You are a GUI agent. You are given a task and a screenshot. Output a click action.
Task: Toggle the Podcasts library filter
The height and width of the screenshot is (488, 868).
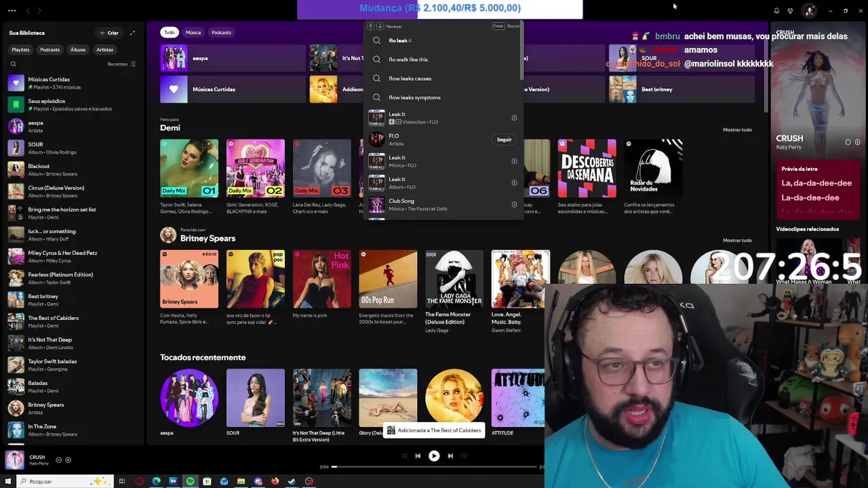[50, 49]
